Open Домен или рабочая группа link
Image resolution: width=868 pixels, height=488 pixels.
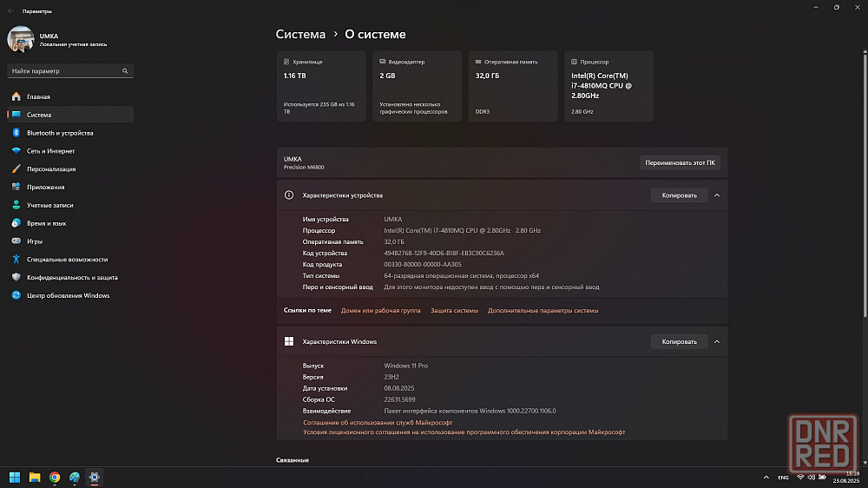coord(381,311)
